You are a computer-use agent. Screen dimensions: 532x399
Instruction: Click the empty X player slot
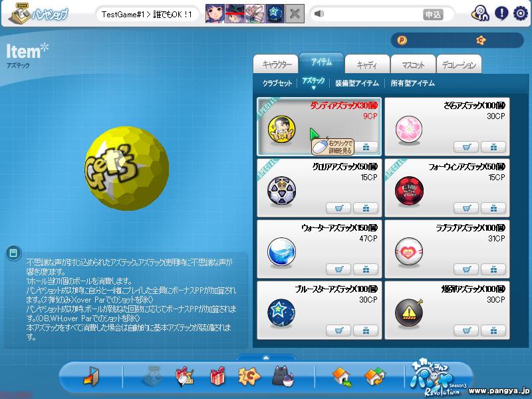295,13
